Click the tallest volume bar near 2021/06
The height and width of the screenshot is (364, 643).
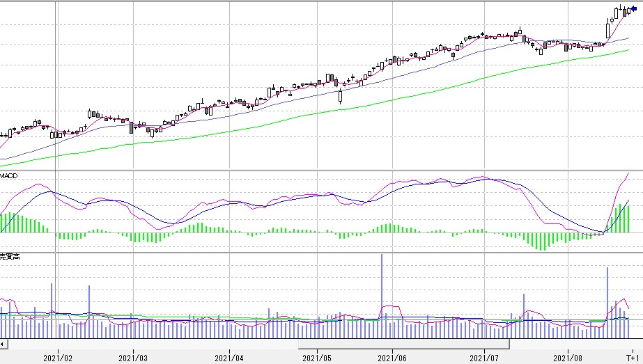[x=382, y=296]
